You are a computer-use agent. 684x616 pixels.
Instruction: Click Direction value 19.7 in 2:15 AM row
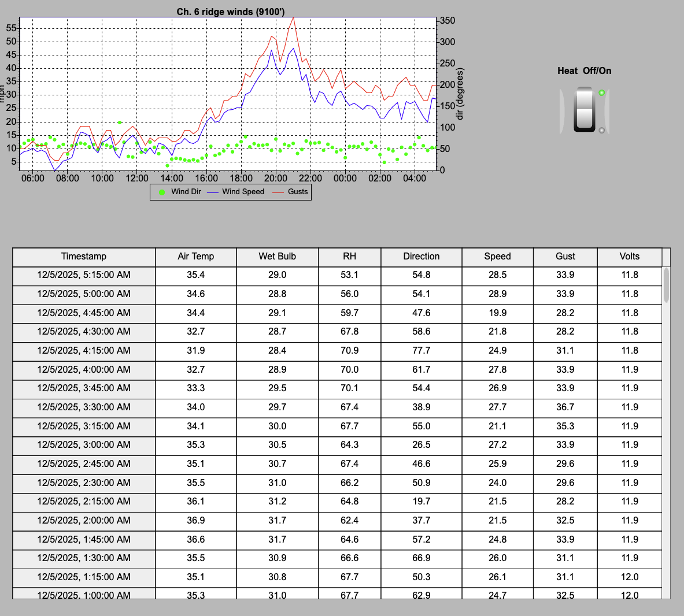coord(422,502)
